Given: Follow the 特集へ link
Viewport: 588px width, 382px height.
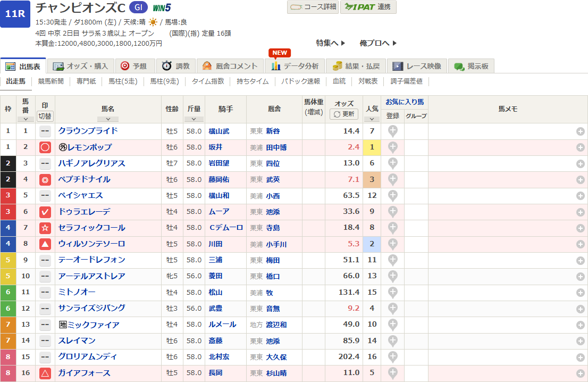Looking at the screenshot, I should 331,43.
